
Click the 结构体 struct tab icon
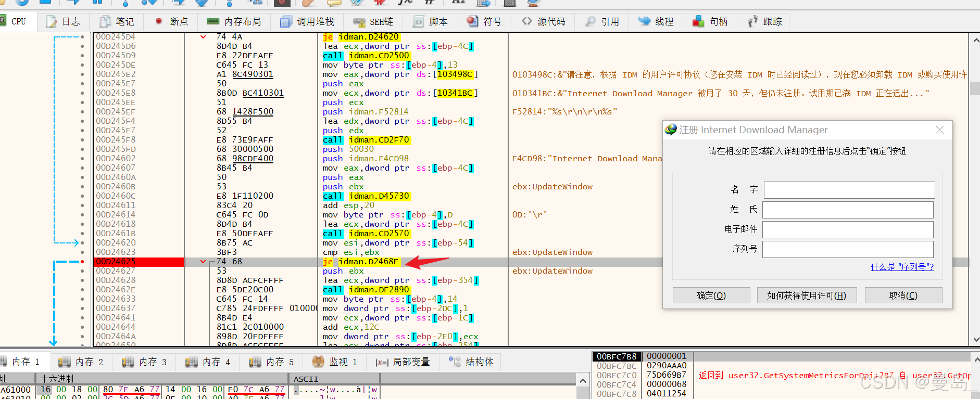click(455, 362)
